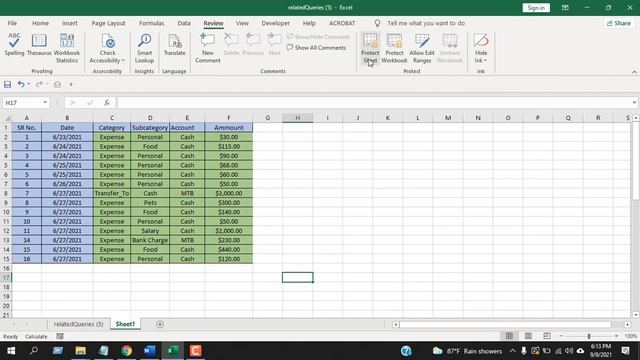The height and width of the screenshot is (360, 640).
Task: Switch to the Home tab
Action: coord(40,23)
